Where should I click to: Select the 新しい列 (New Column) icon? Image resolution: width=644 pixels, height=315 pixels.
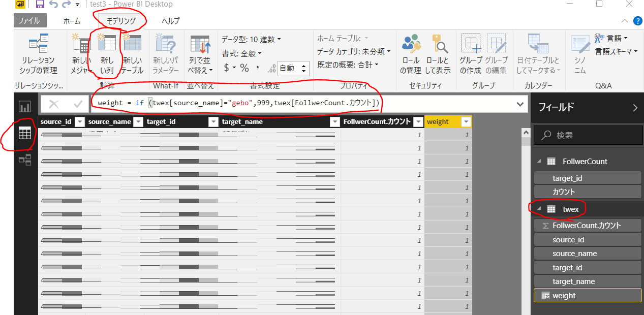106,53
